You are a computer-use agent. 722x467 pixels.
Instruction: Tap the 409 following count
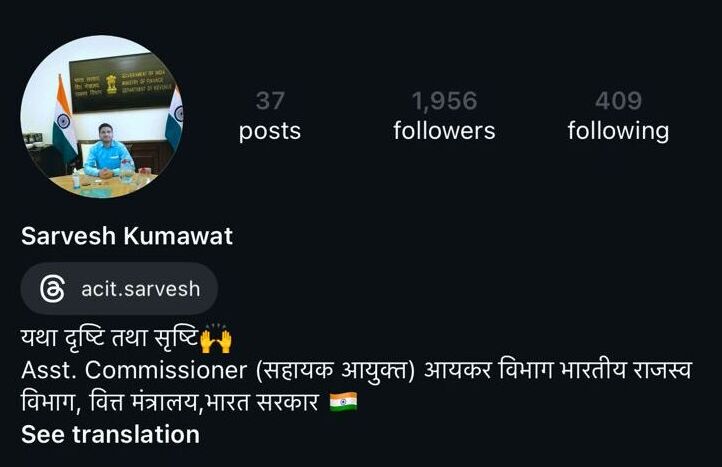pyautogui.click(x=618, y=100)
